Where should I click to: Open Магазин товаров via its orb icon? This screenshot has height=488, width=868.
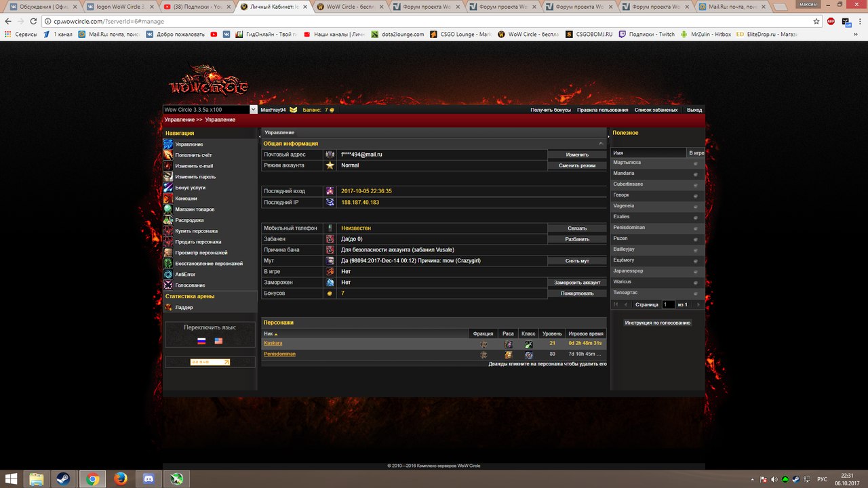(168, 209)
